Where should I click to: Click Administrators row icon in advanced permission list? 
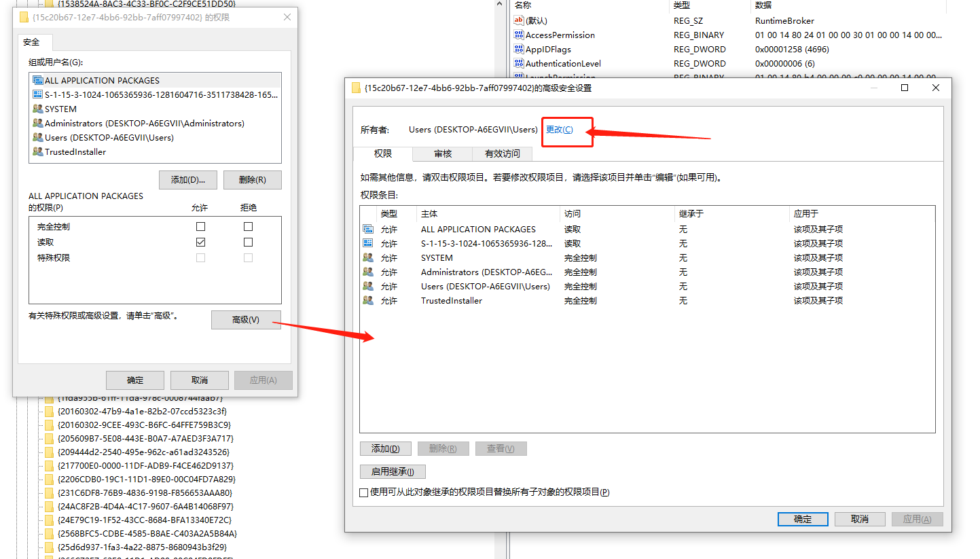pyautogui.click(x=368, y=272)
